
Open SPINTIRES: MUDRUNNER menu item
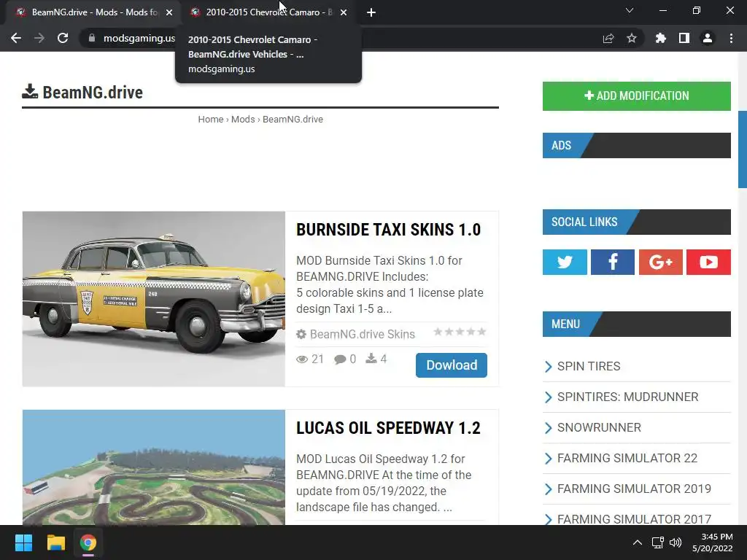628,397
